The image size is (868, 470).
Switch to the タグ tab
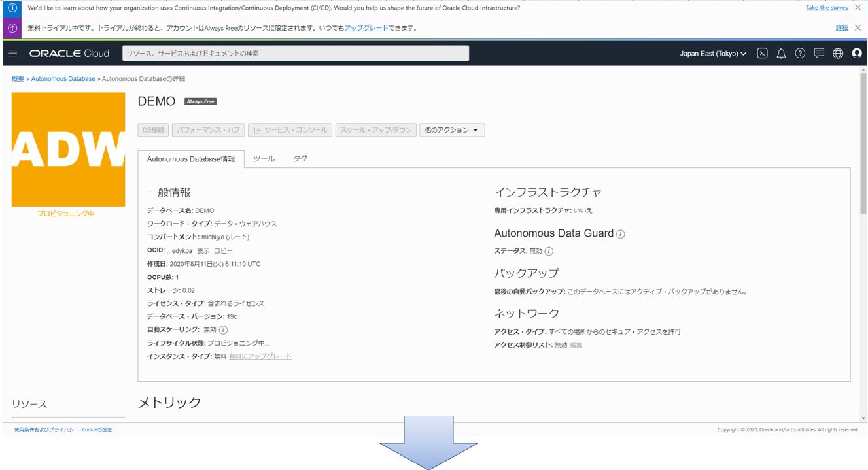tap(300, 157)
